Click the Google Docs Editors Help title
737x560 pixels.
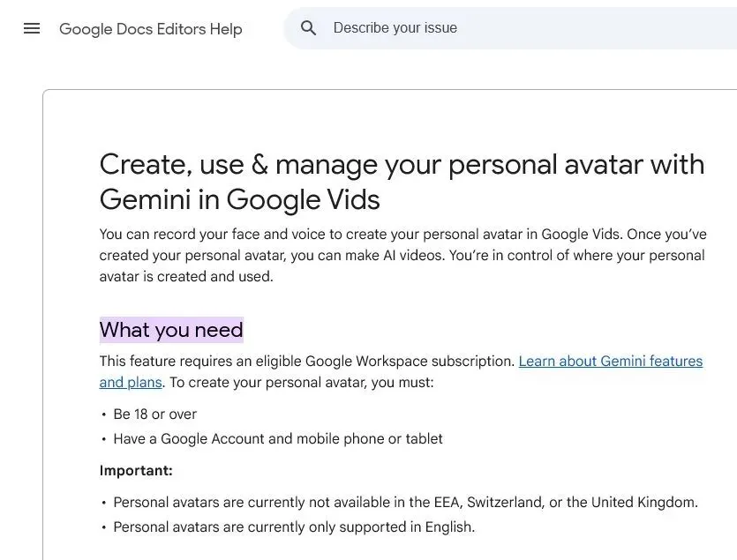pyautogui.click(x=150, y=28)
